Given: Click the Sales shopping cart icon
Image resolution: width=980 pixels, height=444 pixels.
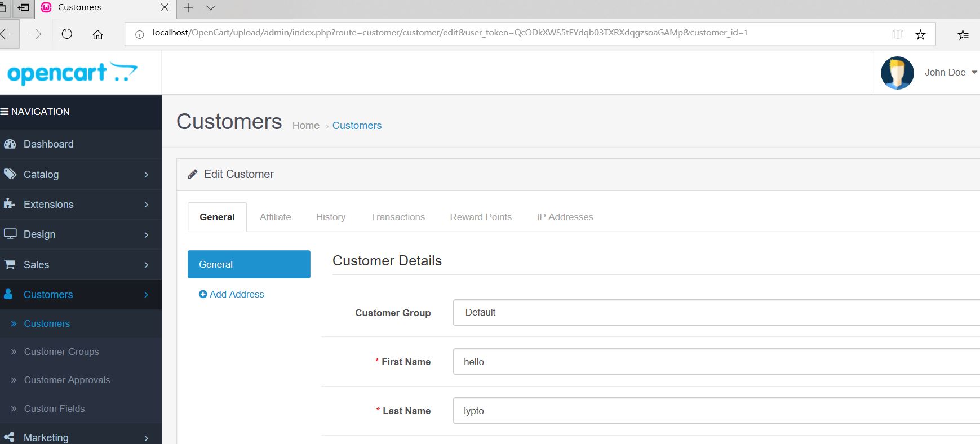Looking at the screenshot, I should point(10,264).
